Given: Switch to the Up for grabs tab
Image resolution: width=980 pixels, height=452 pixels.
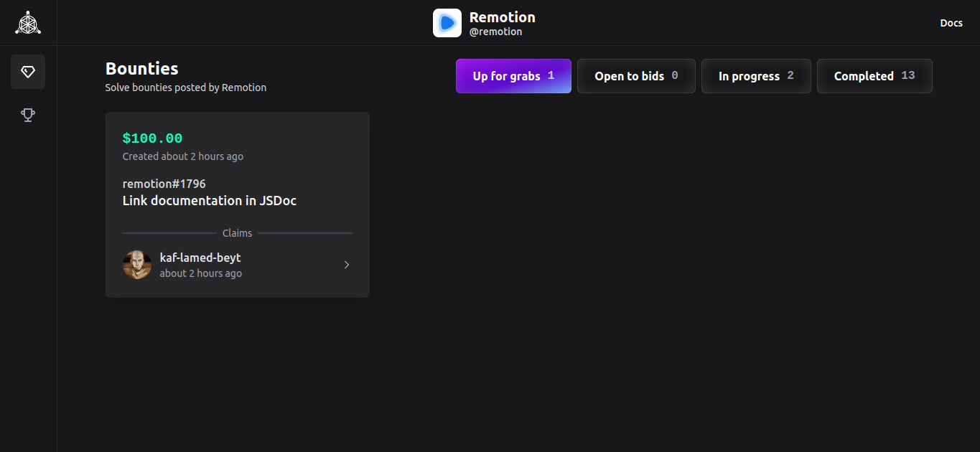Looking at the screenshot, I should tap(513, 75).
